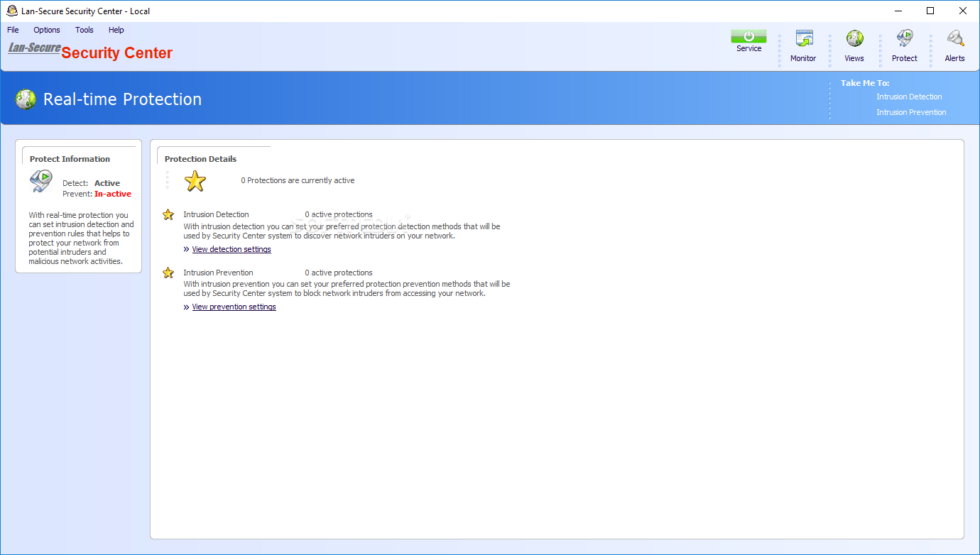
Task: Open the Tools menu
Action: [x=85, y=30]
